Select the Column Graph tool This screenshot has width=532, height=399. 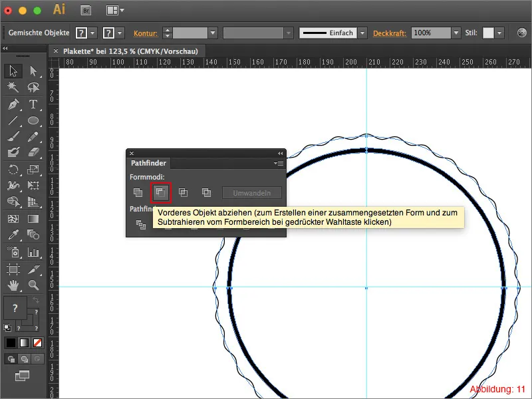pos(33,252)
